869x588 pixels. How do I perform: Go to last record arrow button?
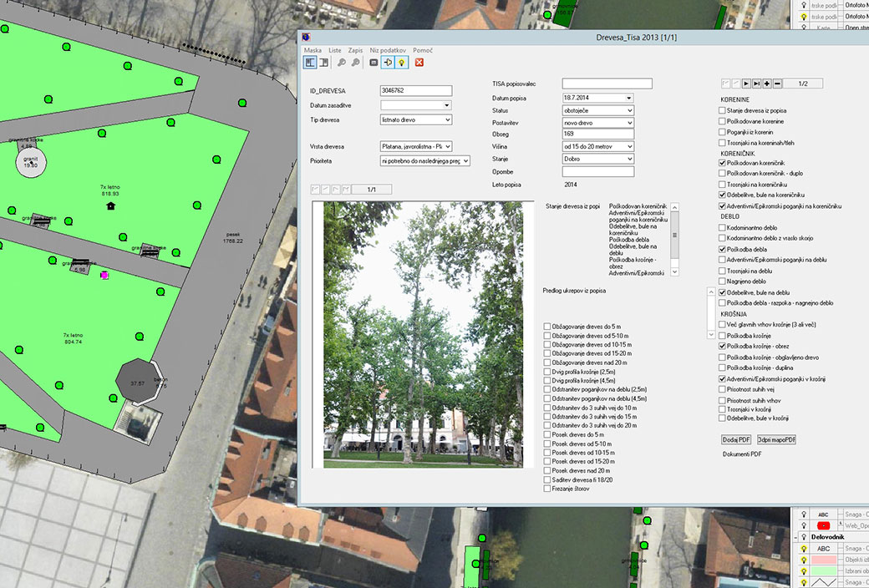click(756, 84)
